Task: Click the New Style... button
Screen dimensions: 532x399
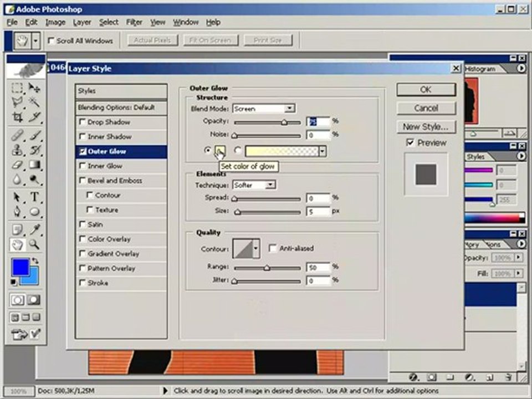Action: (426, 127)
